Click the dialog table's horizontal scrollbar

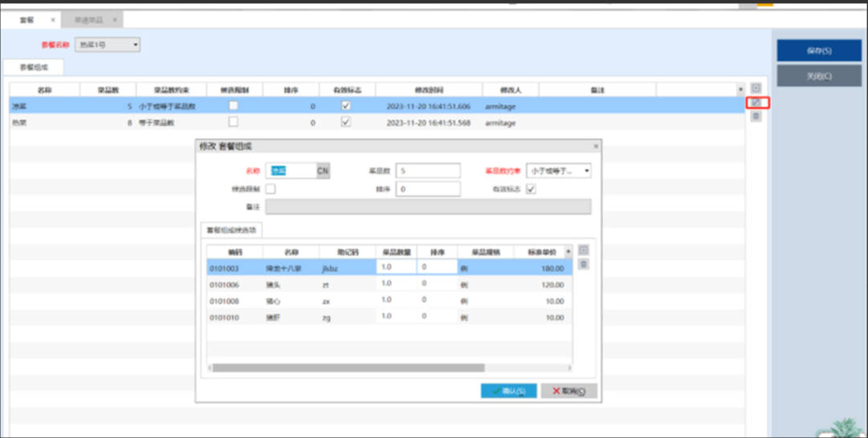(x=348, y=368)
